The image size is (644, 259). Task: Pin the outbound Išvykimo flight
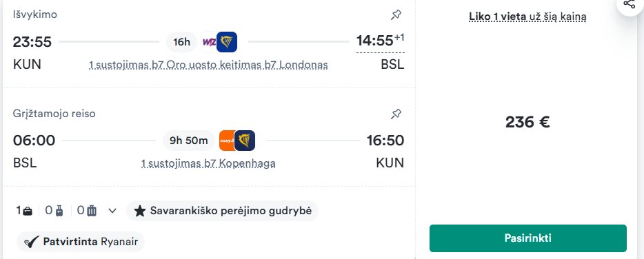(x=396, y=15)
